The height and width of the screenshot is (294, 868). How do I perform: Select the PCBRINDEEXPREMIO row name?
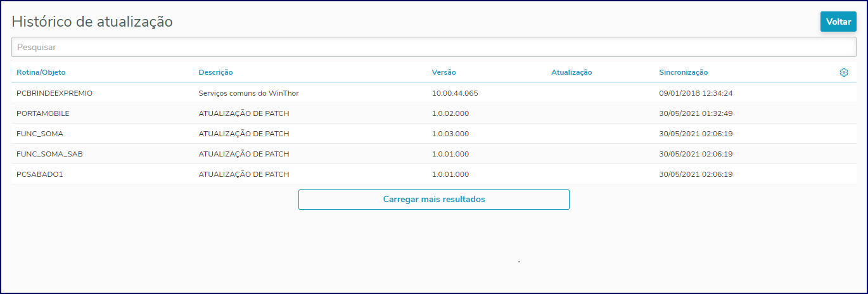(54, 93)
